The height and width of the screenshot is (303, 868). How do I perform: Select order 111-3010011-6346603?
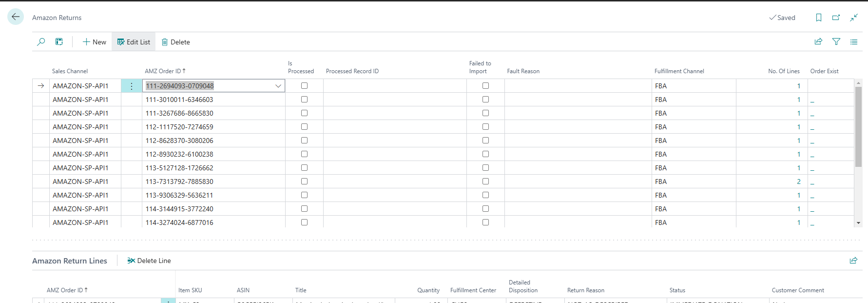pos(179,100)
